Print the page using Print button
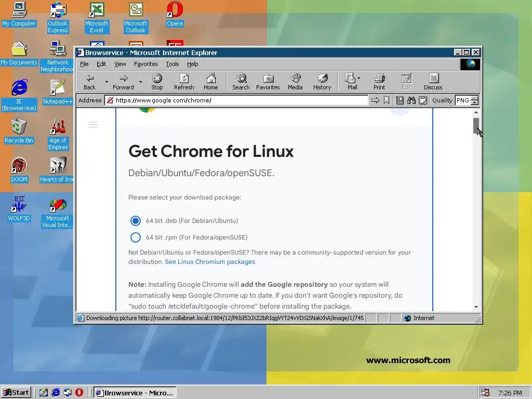Image resolution: width=532 pixels, height=399 pixels. 379,82
